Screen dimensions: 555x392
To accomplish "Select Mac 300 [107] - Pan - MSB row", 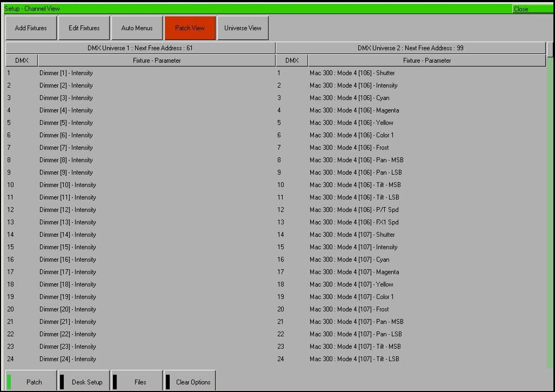I will 411,322.
